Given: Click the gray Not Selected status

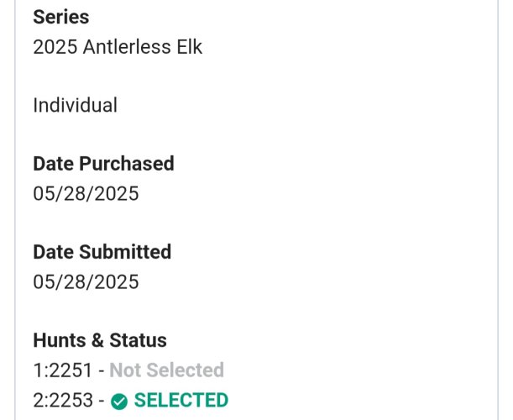Looking at the screenshot, I should pos(166,370).
